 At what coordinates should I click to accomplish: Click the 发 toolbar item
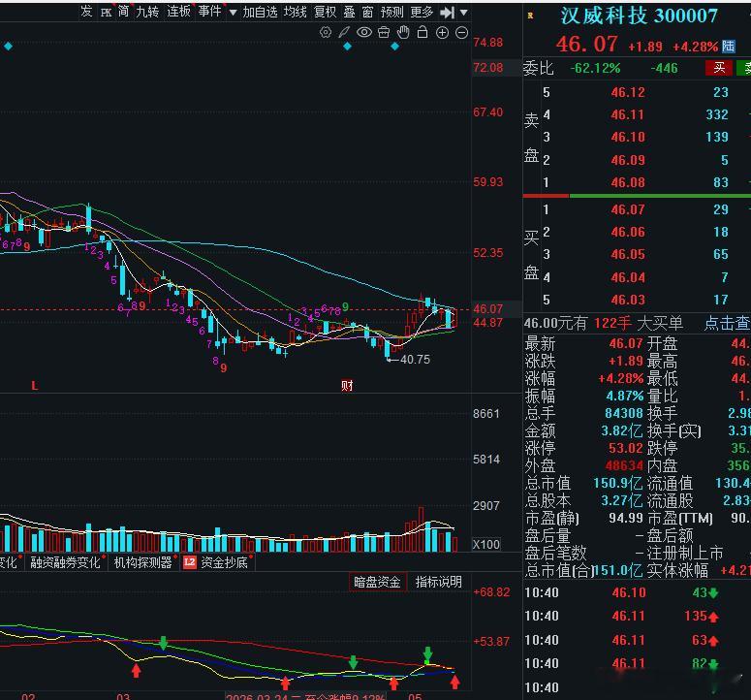point(86,12)
